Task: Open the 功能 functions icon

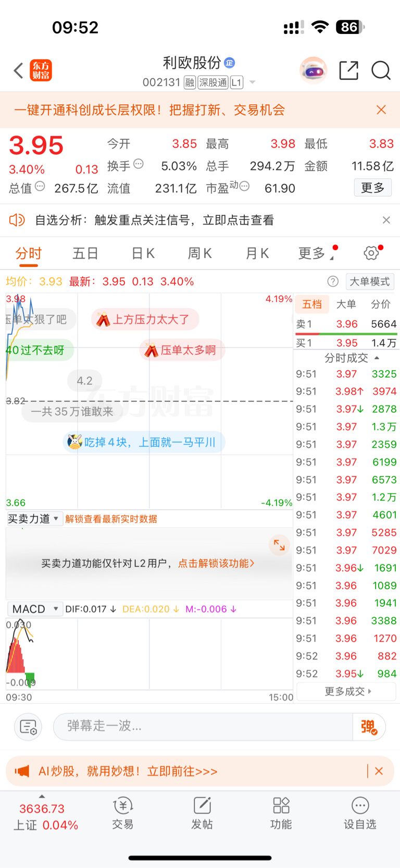Action: tap(281, 813)
